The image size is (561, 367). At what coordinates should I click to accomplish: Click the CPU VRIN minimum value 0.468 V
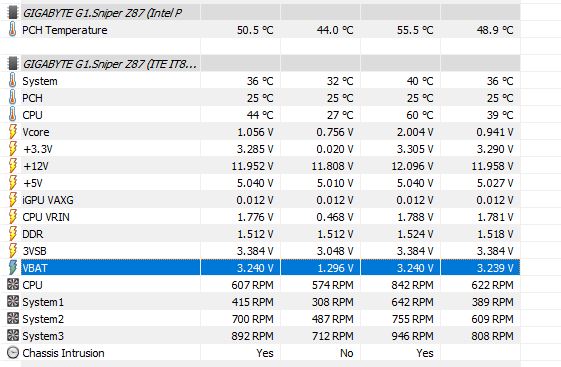coord(335,217)
